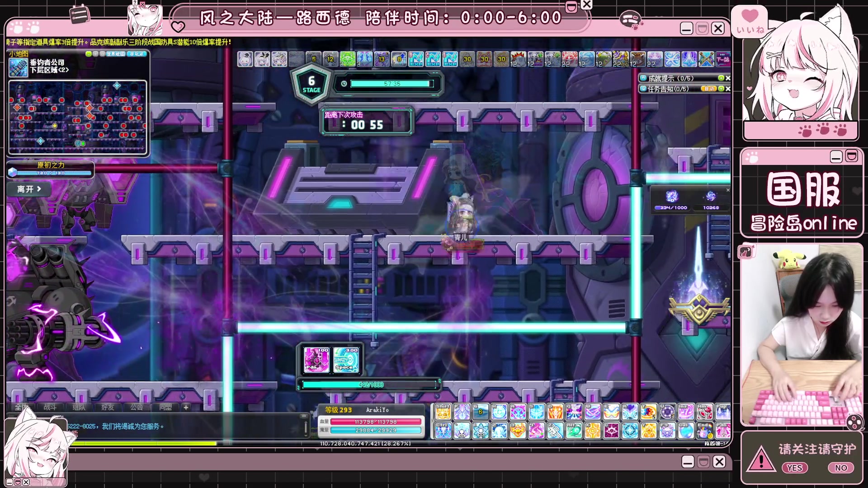Inspect the green eye buff icon

click(348, 59)
